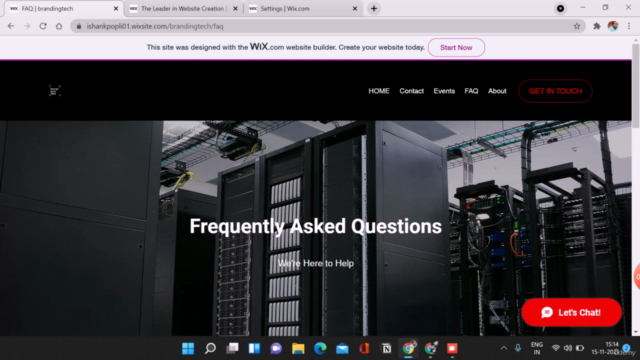
Task: Click the second Chrome taskbar icon
Action: click(x=431, y=348)
